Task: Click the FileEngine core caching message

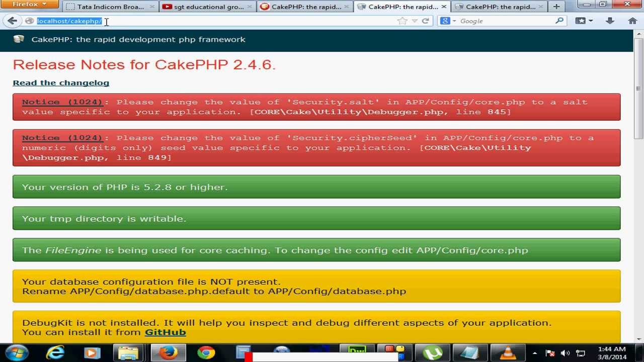Action: (316, 250)
